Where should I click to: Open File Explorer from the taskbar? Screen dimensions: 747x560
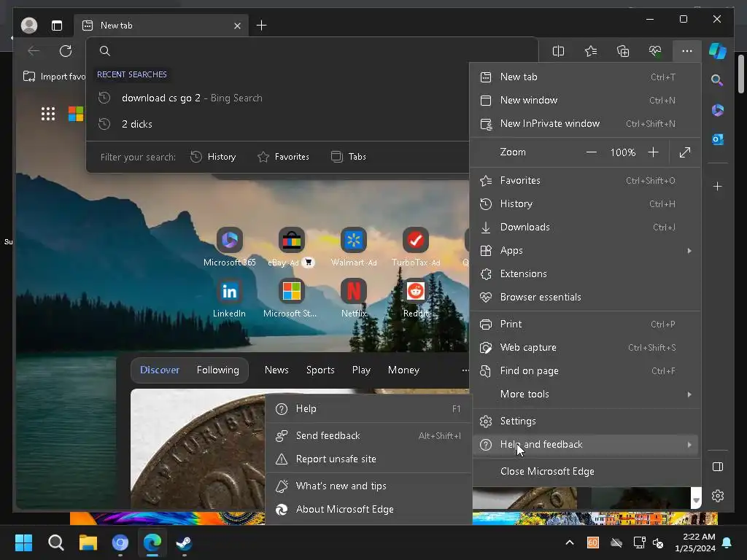[88, 542]
